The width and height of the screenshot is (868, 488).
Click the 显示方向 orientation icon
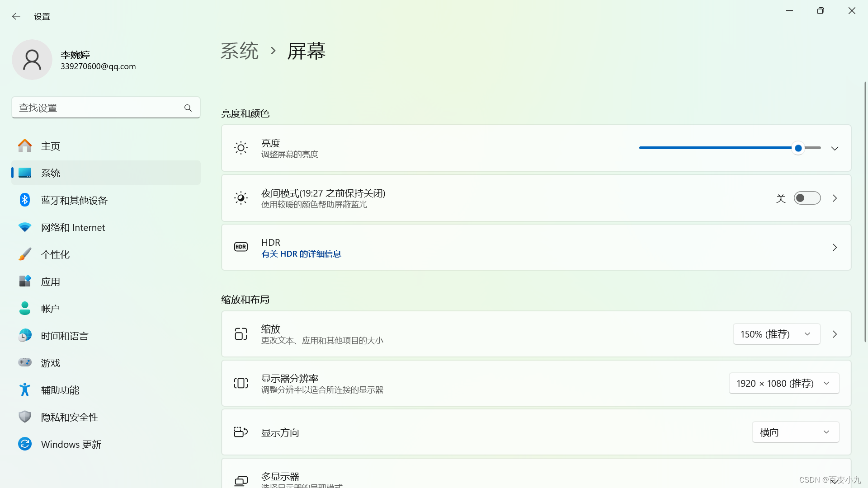(x=241, y=432)
